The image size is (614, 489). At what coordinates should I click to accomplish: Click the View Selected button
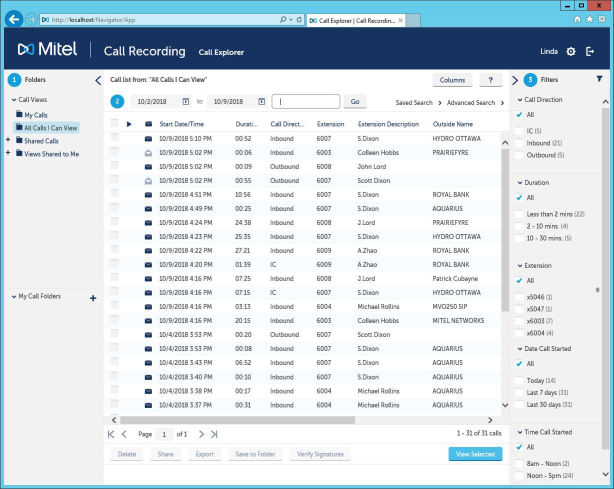coord(475,454)
